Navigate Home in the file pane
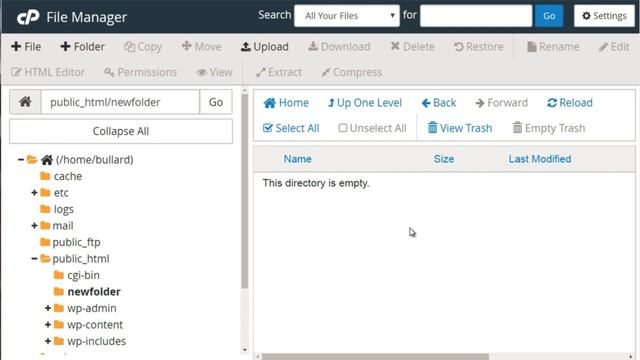Viewport: 640px width, 360px height. click(286, 103)
